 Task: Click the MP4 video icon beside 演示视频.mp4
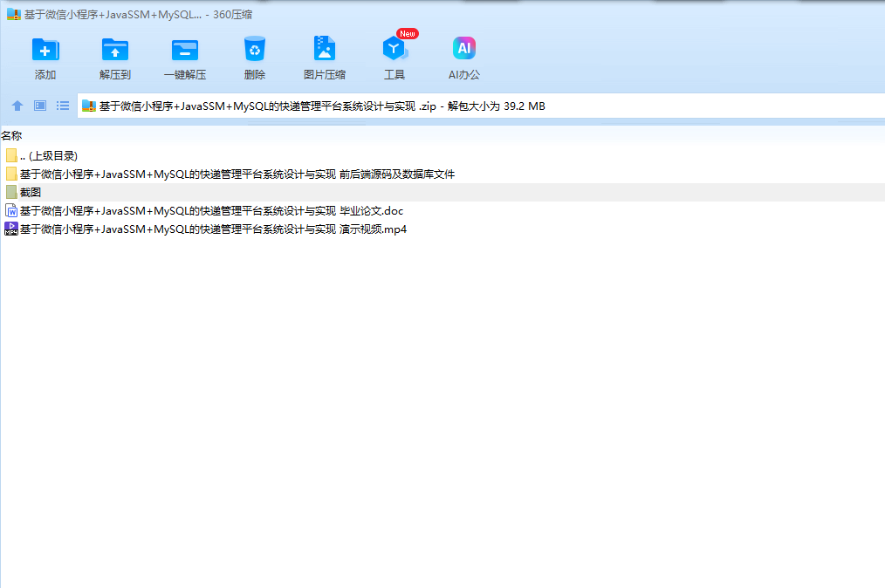(11, 229)
